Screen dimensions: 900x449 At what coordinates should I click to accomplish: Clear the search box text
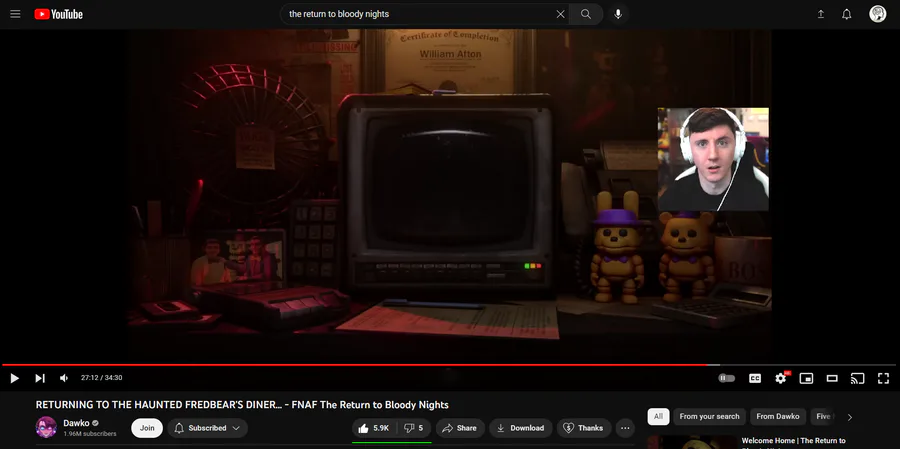coord(560,14)
